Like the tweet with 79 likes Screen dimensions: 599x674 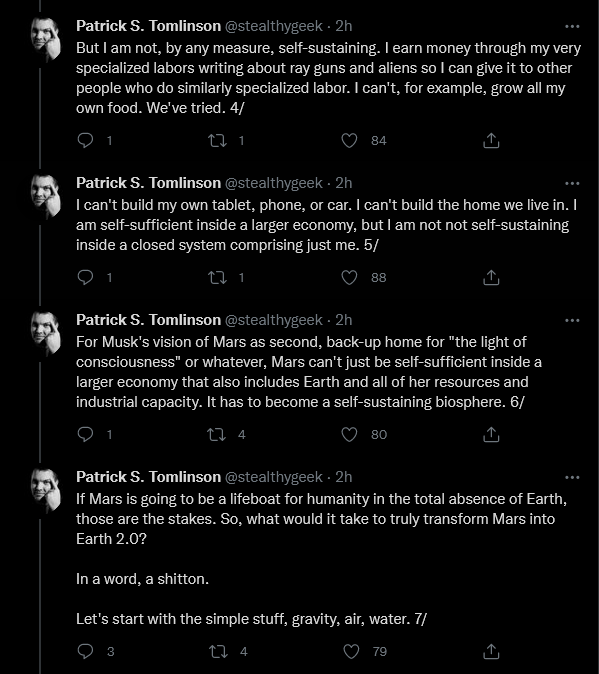351,652
